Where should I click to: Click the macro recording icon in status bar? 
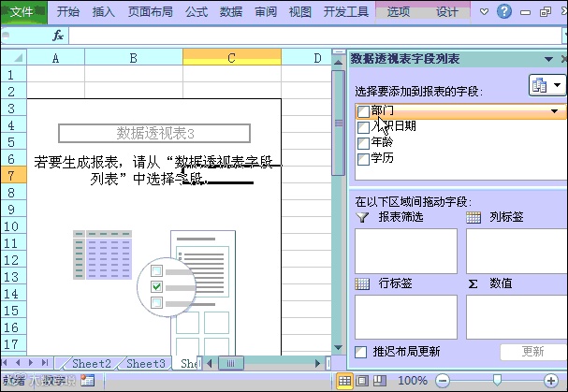(88, 381)
